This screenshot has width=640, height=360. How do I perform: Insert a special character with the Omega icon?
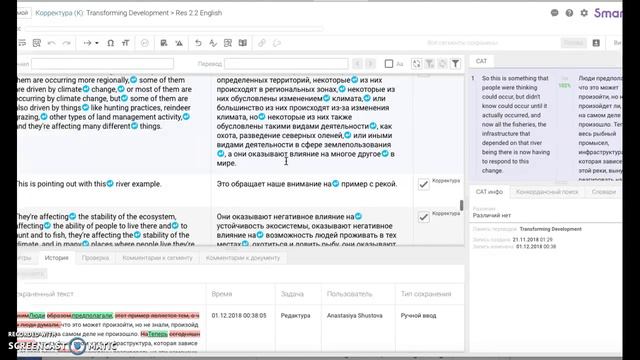110,43
